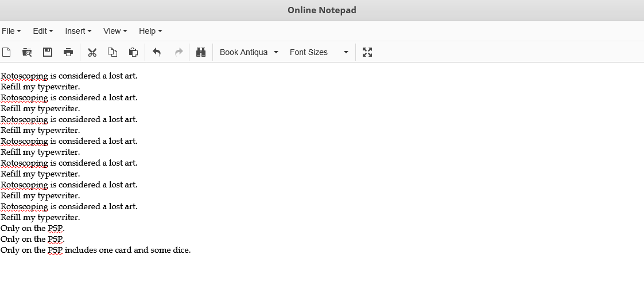Screen dimensions: 644x294
Task: Open find and replace with the binoculars icon
Action: [201, 52]
